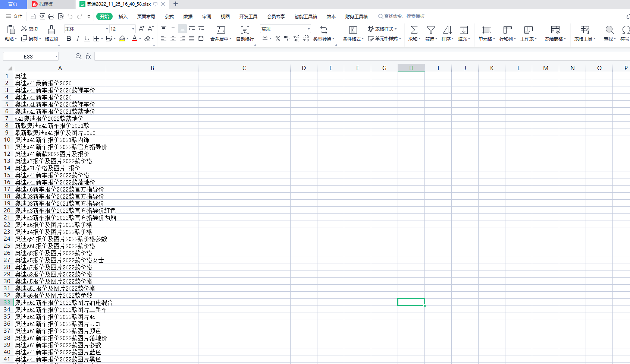This screenshot has height=364, width=630.
Task: Toggle Italic formatting
Action: 78,38
